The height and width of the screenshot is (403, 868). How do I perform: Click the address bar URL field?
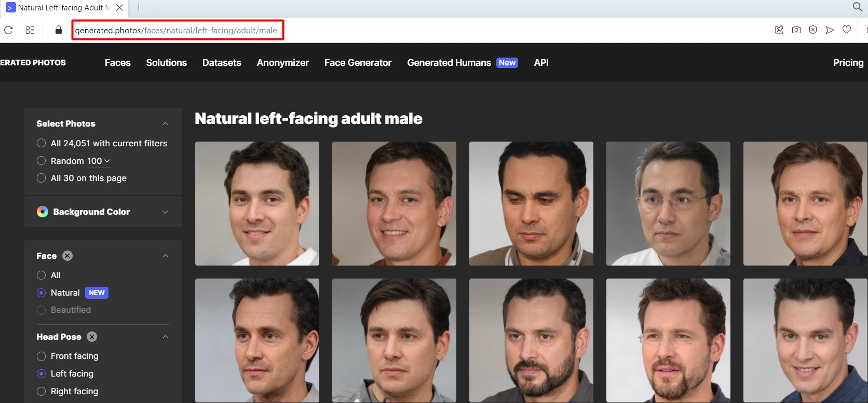click(x=177, y=30)
